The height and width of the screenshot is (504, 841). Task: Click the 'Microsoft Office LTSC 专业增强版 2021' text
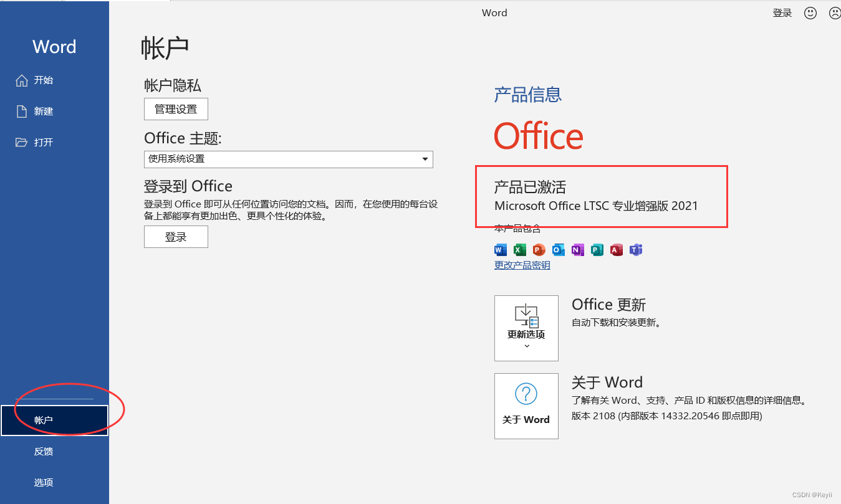tap(596, 206)
